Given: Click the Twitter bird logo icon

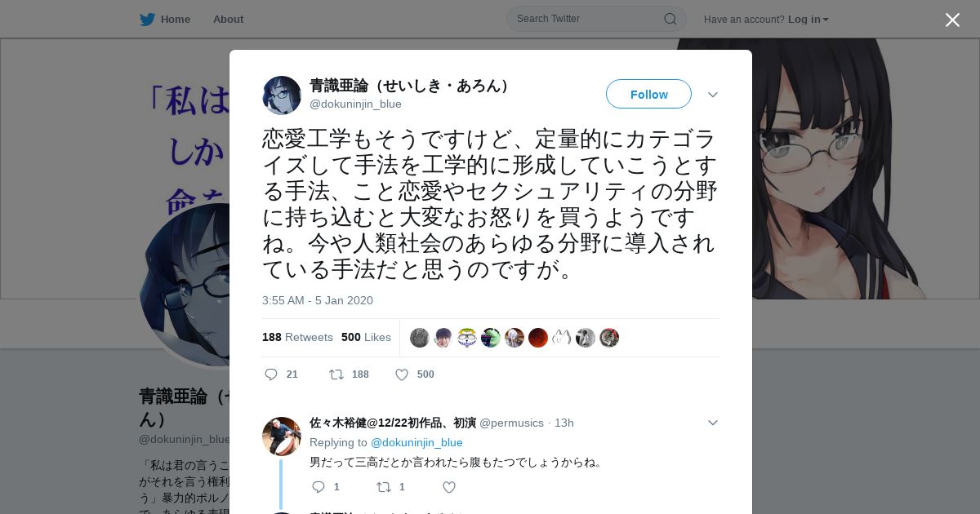Looking at the screenshot, I should (147, 19).
